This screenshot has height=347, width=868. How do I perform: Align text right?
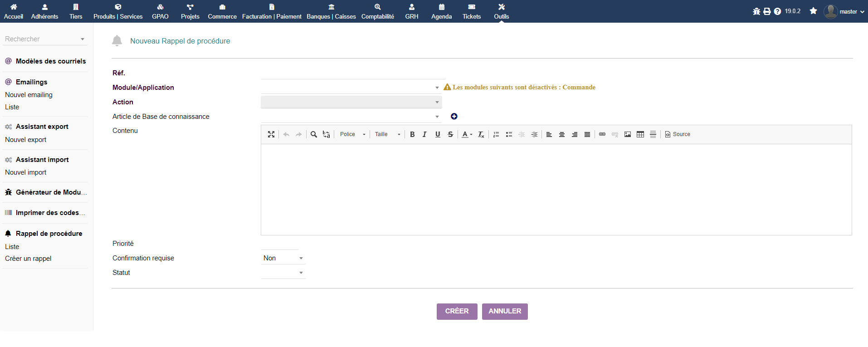[575, 134]
